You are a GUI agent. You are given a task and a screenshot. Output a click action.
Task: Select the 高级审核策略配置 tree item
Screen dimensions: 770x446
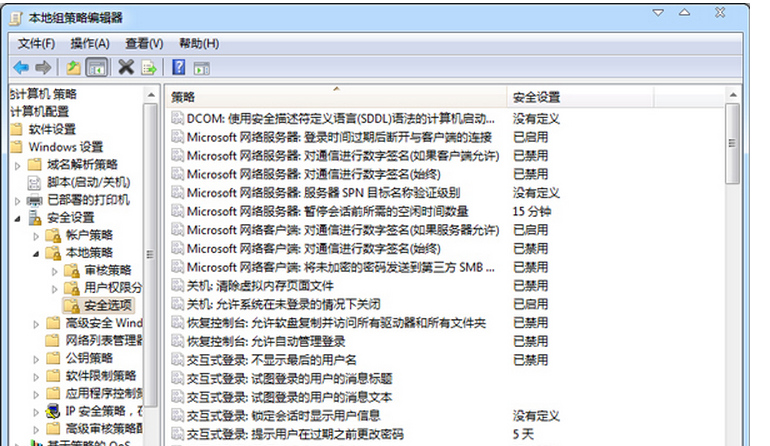coord(104,429)
